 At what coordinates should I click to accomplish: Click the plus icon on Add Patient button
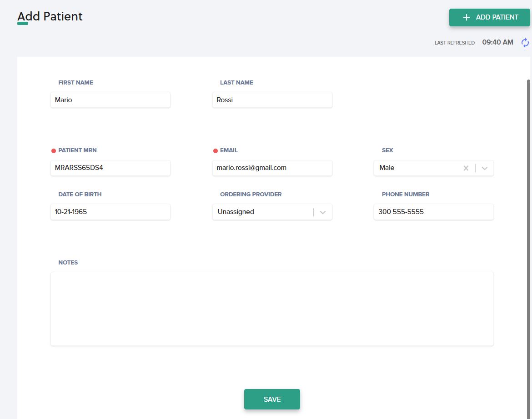click(466, 17)
